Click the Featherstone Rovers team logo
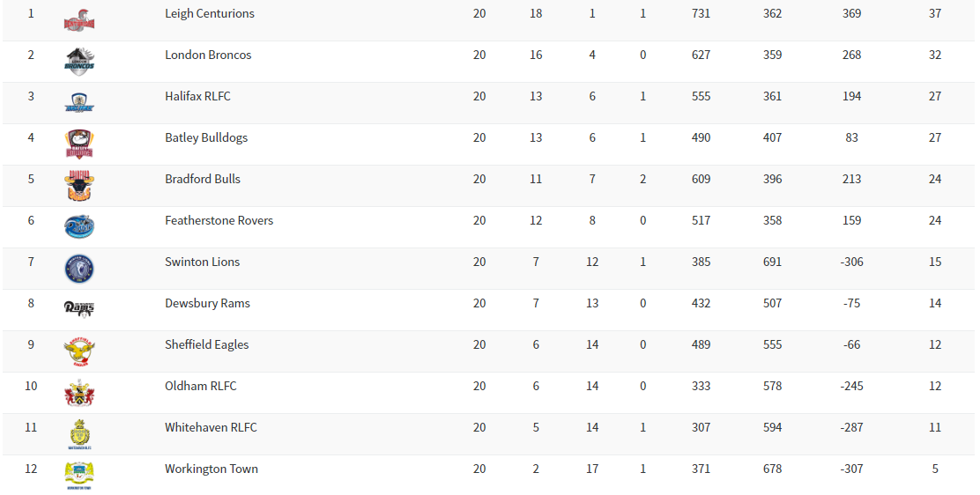The image size is (980, 495). click(x=79, y=226)
